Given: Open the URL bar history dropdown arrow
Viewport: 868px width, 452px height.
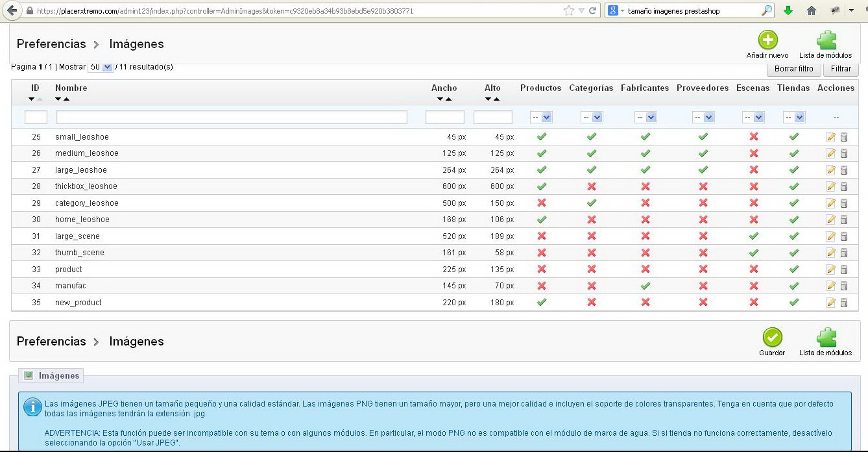Looking at the screenshot, I should coord(582,10).
